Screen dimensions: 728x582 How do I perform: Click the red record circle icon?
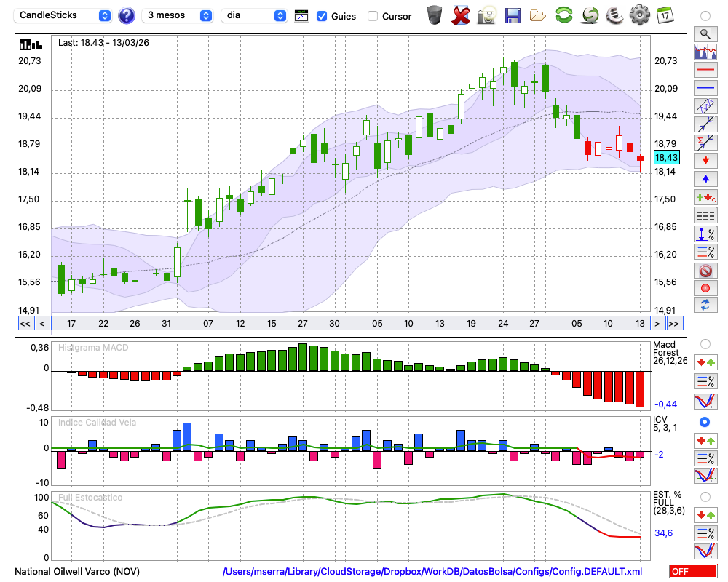click(705, 288)
